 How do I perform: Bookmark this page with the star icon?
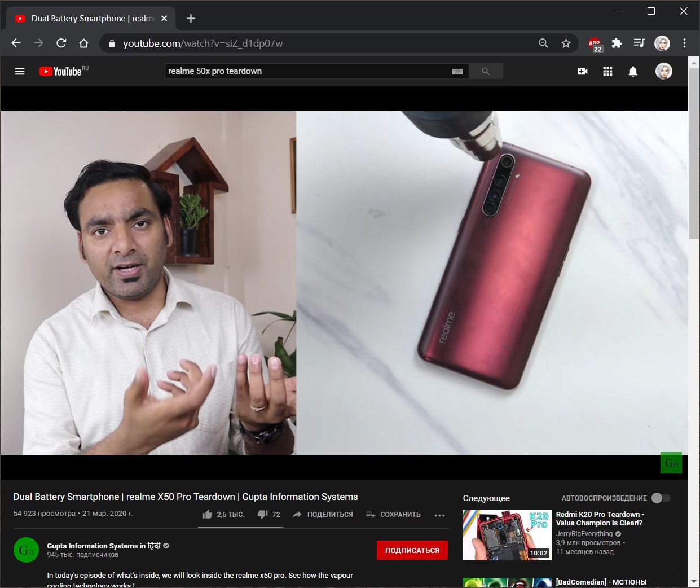566,43
